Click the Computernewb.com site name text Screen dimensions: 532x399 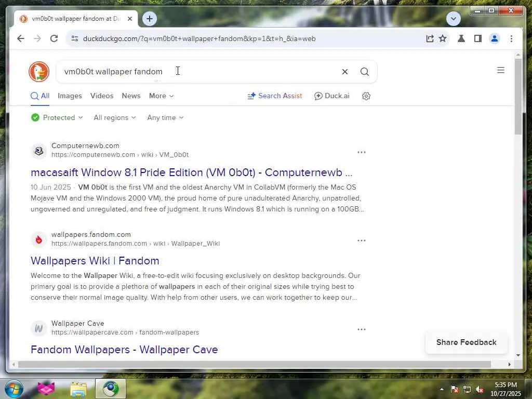point(85,145)
